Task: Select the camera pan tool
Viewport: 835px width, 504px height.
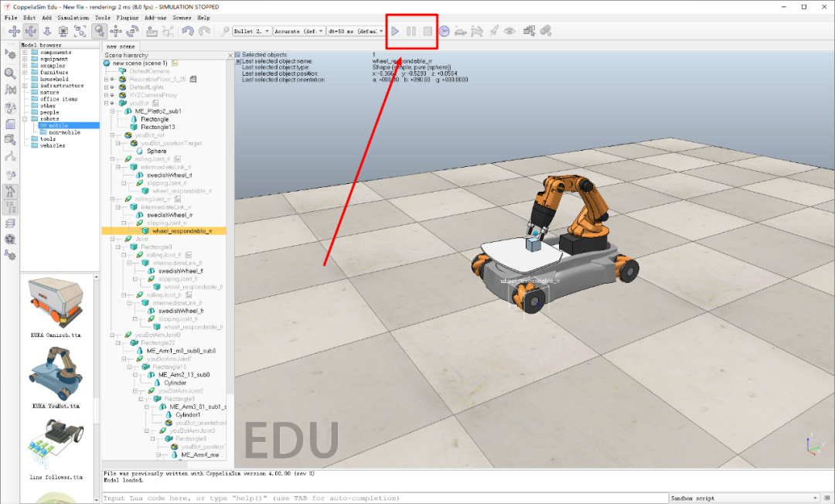Action: (14, 31)
